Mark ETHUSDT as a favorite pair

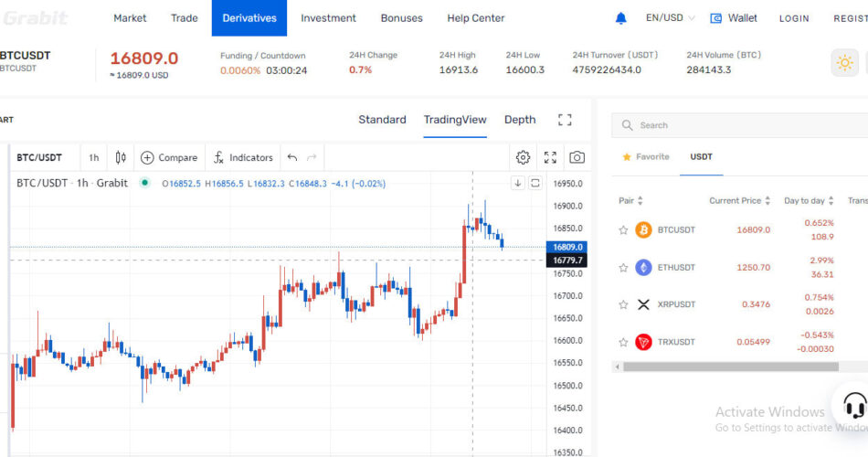point(623,268)
